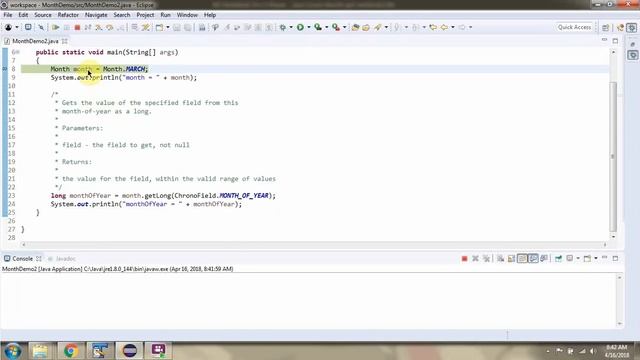The width and height of the screenshot is (640, 360).
Task: Open the File menu
Action: (x=8, y=15)
